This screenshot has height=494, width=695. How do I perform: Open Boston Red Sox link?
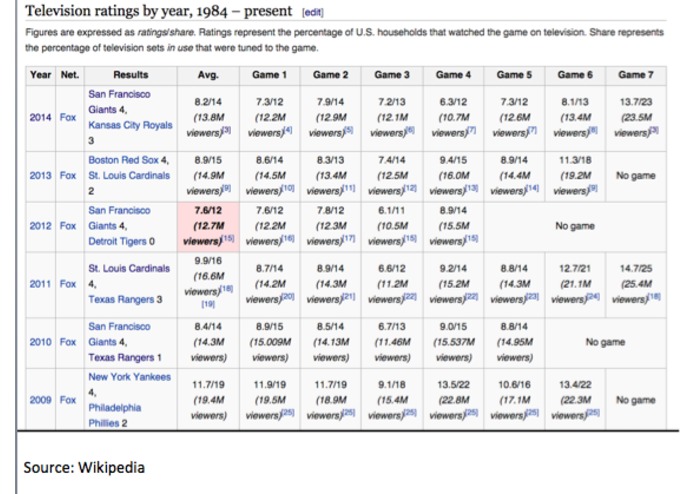[x=123, y=160]
